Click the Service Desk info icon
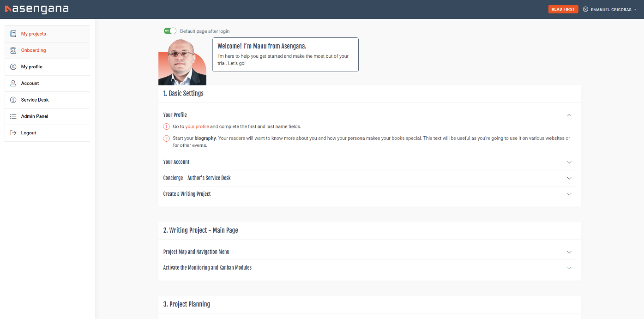644x319 pixels. point(13,100)
